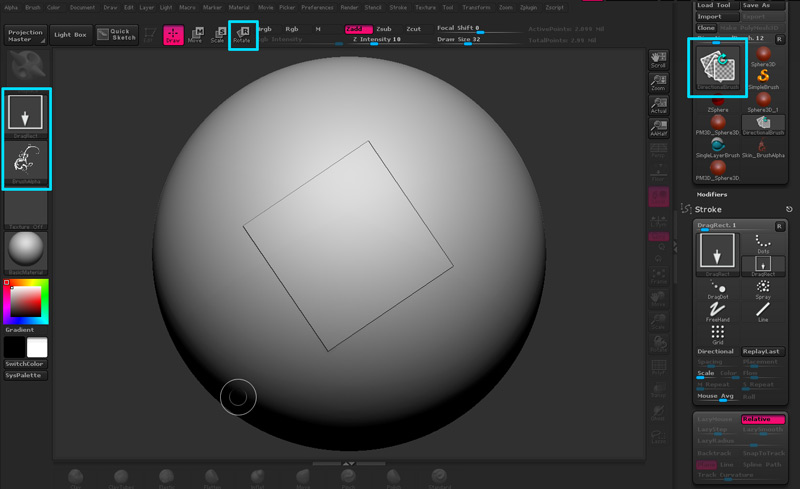
Task: Select the SimpleBrush tool
Action: click(x=763, y=79)
